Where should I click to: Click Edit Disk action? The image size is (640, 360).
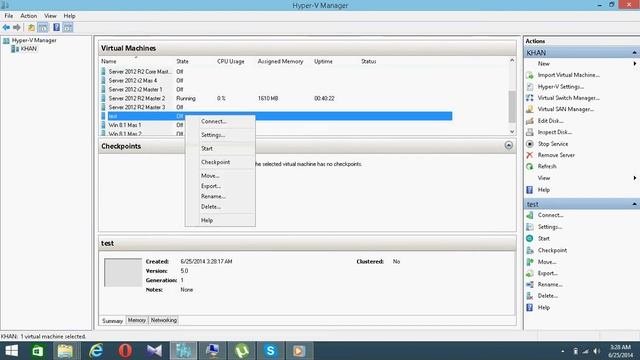tap(550, 121)
